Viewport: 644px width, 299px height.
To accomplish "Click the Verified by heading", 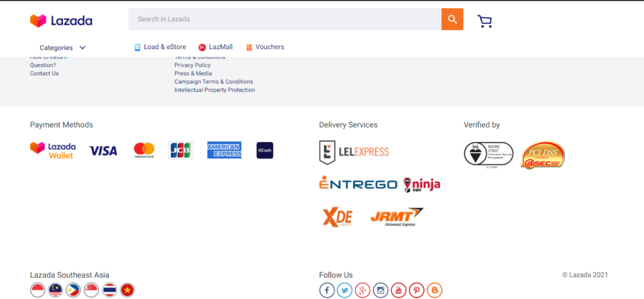I will point(482,124).
